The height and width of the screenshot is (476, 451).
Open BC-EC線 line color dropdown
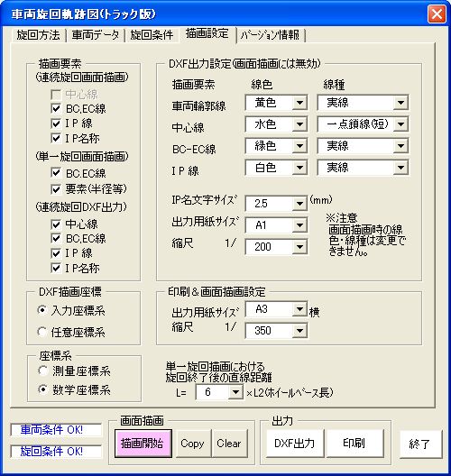[x=299, y=146]
